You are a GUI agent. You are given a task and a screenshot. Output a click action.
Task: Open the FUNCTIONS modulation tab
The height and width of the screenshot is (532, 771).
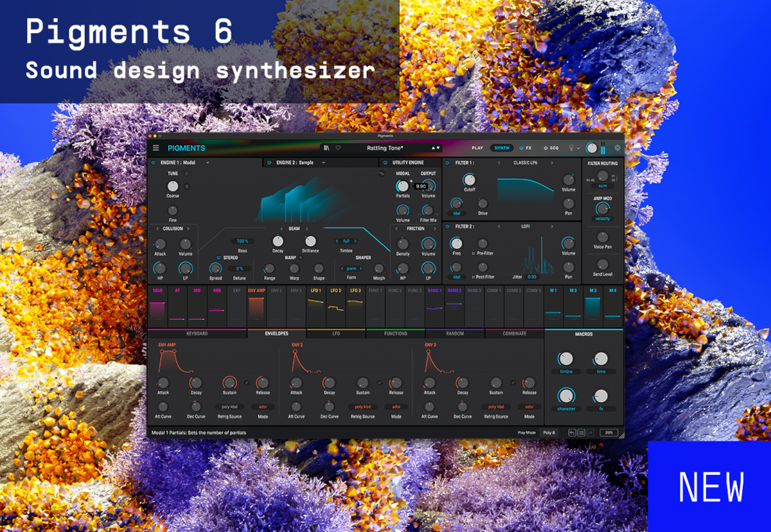point(396,333)
